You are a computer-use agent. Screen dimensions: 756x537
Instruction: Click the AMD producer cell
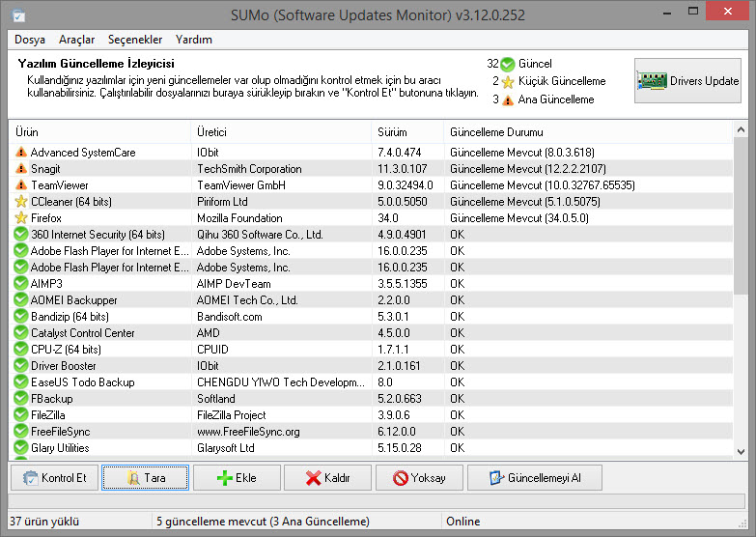tap(209, 333)
